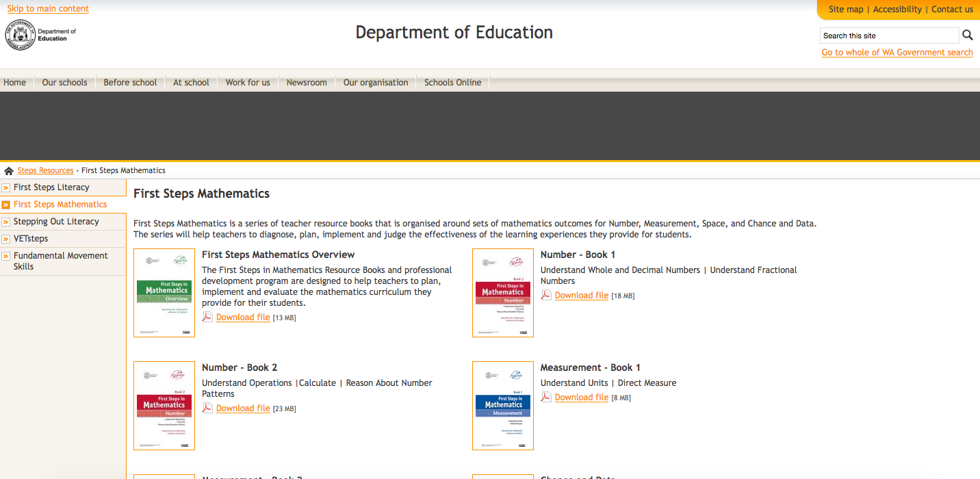Click the Mathematics Overview book cover thumbnail
The width and height of the screenshot is (980, 479).
[164, 293]
